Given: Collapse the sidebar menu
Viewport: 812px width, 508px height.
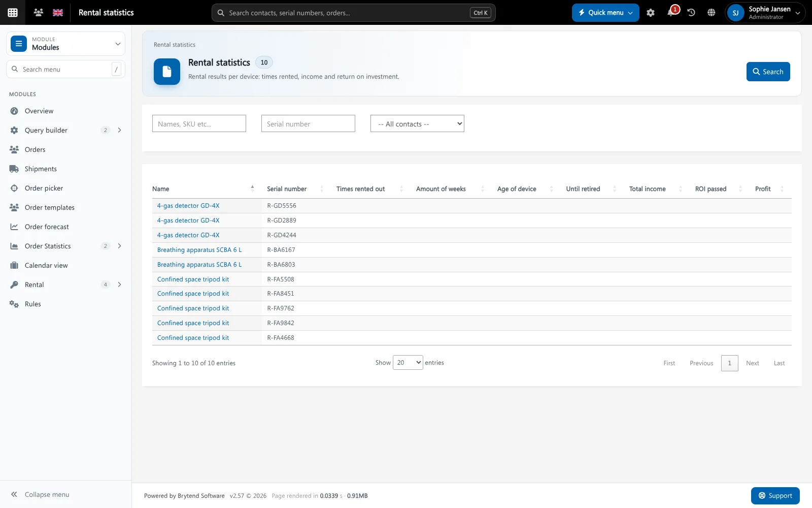Looking at the screenshot, I should [40, 494].
